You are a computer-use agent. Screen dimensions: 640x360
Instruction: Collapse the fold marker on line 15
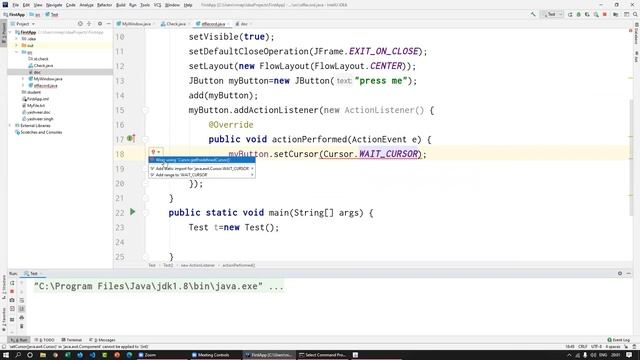(145, 110)
